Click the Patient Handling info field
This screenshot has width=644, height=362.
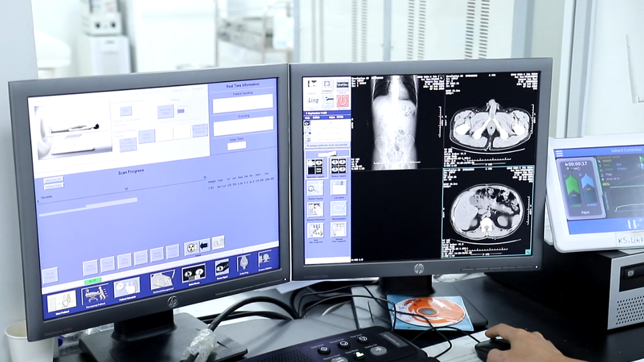[243, 103]
